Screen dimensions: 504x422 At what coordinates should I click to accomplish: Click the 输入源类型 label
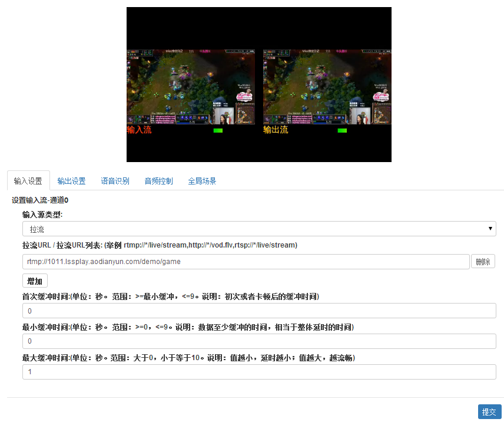tap(42, 215)
